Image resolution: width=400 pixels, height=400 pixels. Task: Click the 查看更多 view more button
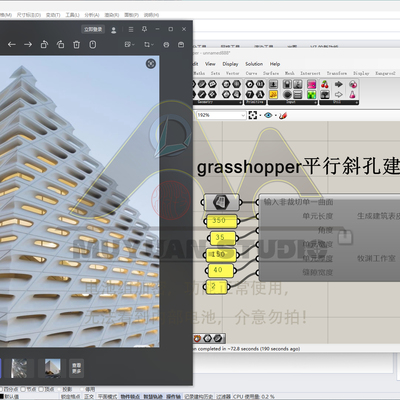[76, 368]
